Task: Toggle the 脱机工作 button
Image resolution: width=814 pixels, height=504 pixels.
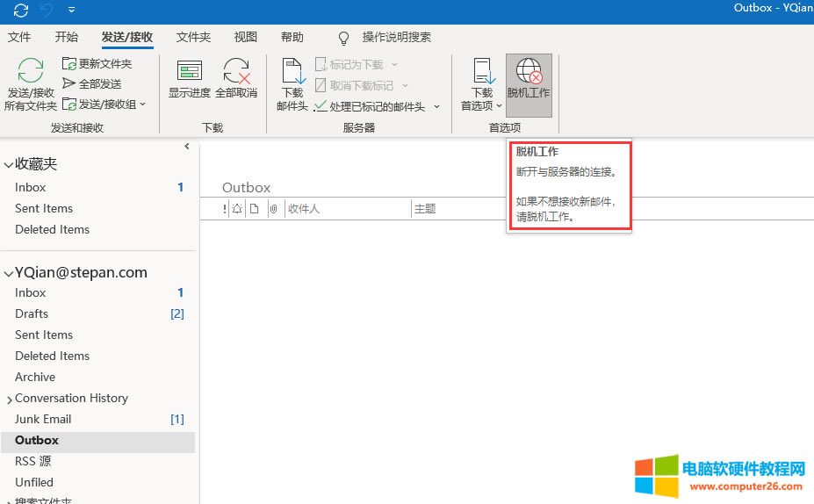Action: coord(529,84)
